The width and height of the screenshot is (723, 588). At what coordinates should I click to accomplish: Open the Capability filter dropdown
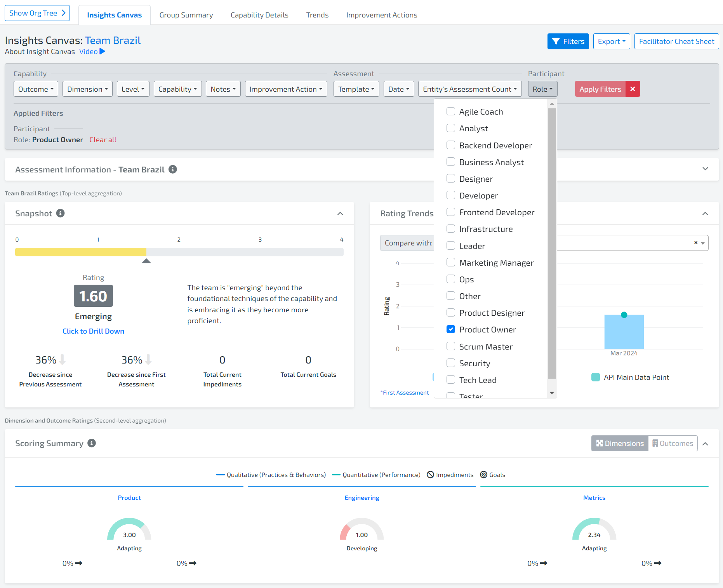[x=178, y=89]
